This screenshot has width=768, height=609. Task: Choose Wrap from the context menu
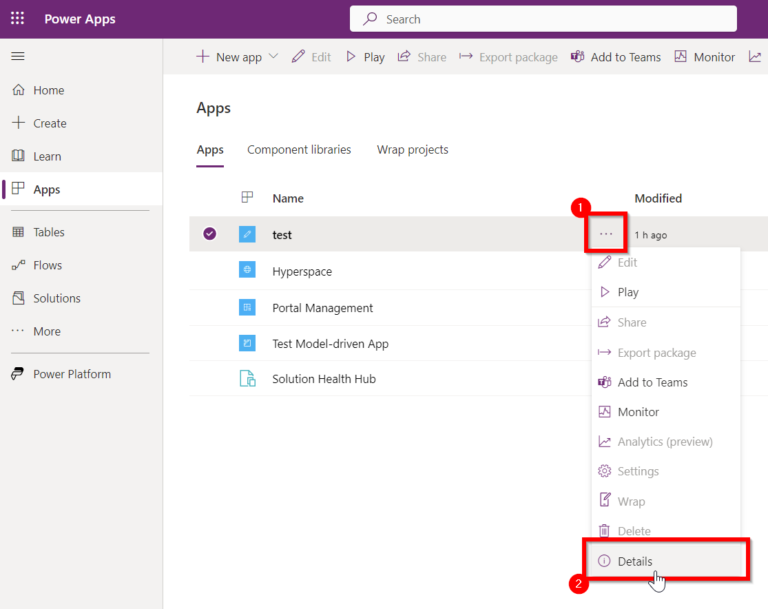pyautogui.click(x=666, y=501)
